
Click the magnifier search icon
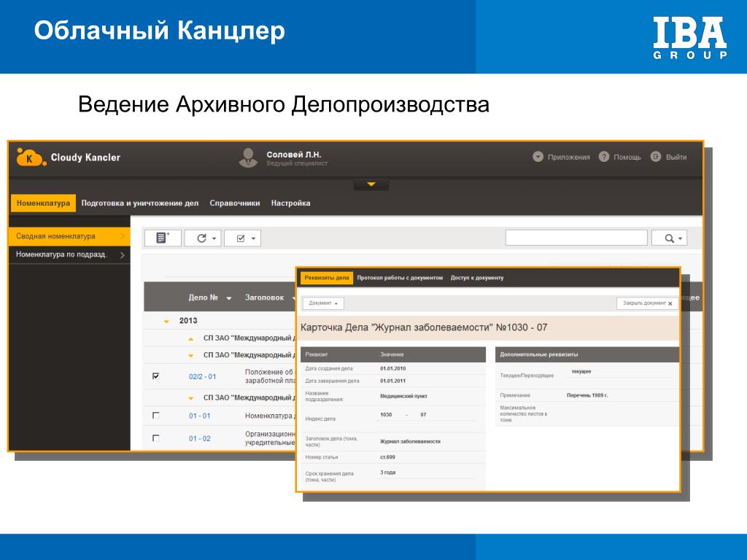[670, 238]
